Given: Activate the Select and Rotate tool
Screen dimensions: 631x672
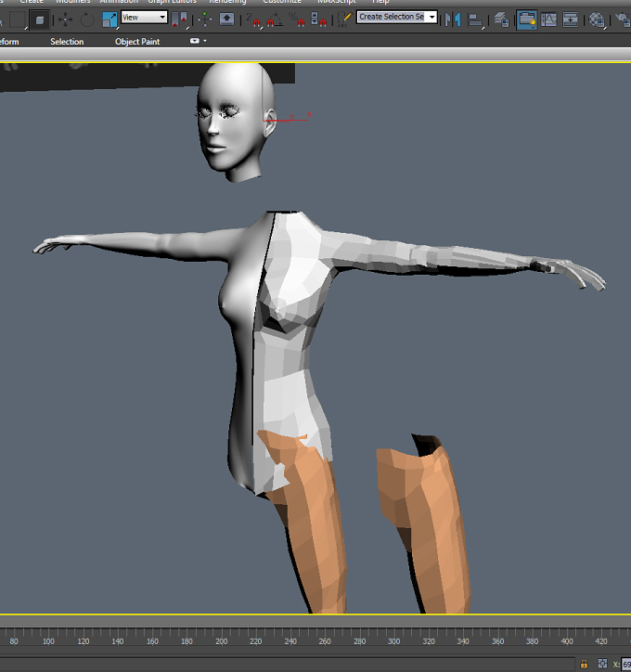Looking at the screenshot, I should click(x=87, y=19).
